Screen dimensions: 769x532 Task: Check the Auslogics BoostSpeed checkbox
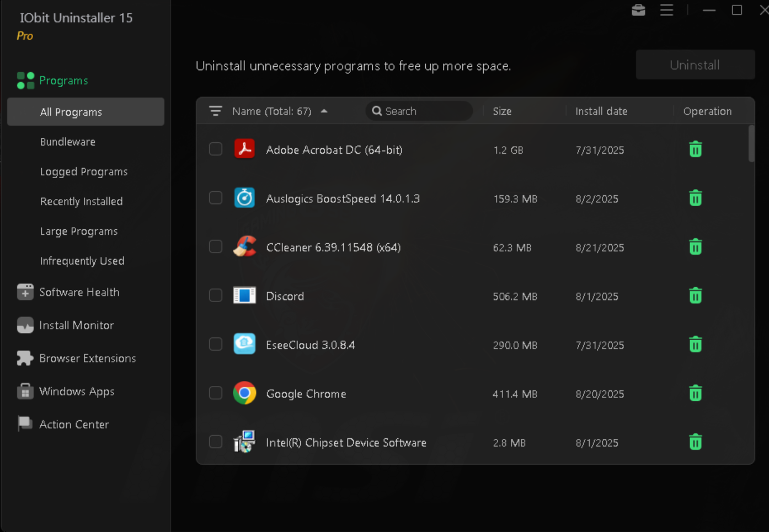(216, 198)
